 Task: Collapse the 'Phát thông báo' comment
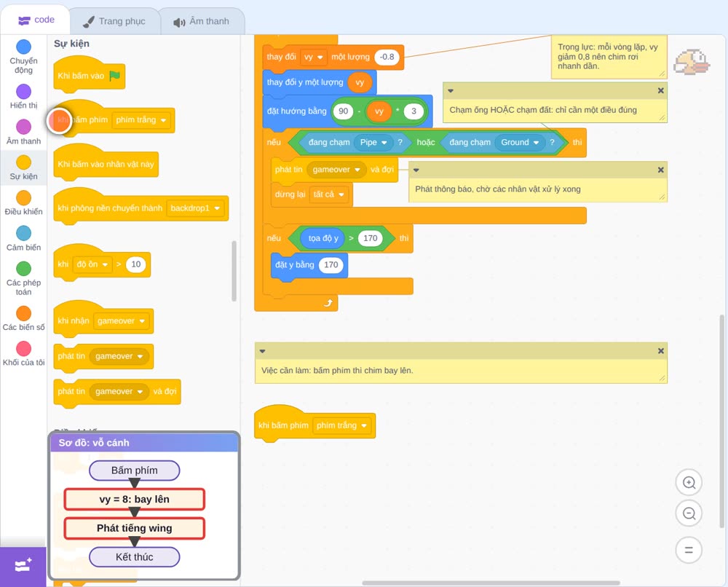[416, 170]
